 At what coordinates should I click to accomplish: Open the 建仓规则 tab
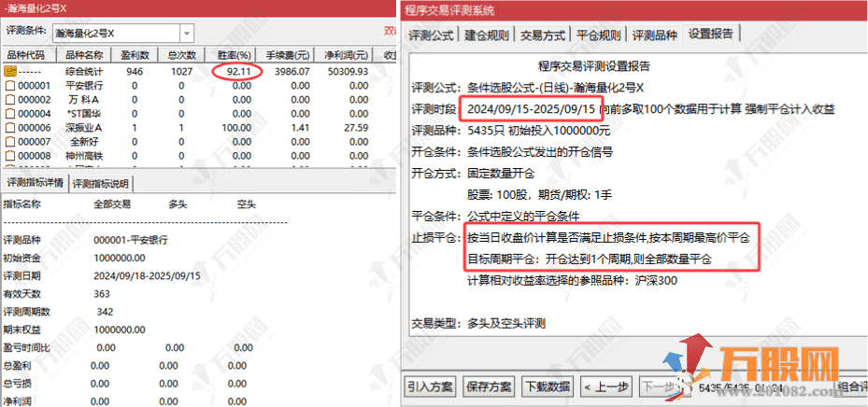(x=487, y=35)
